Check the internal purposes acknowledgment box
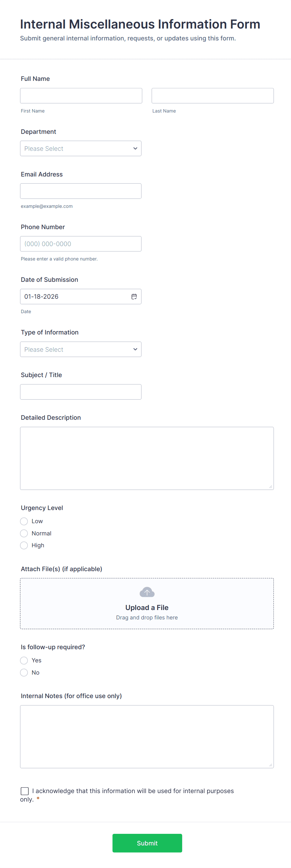Viewport: 291px width, 868px height. [x=24, y=791]
